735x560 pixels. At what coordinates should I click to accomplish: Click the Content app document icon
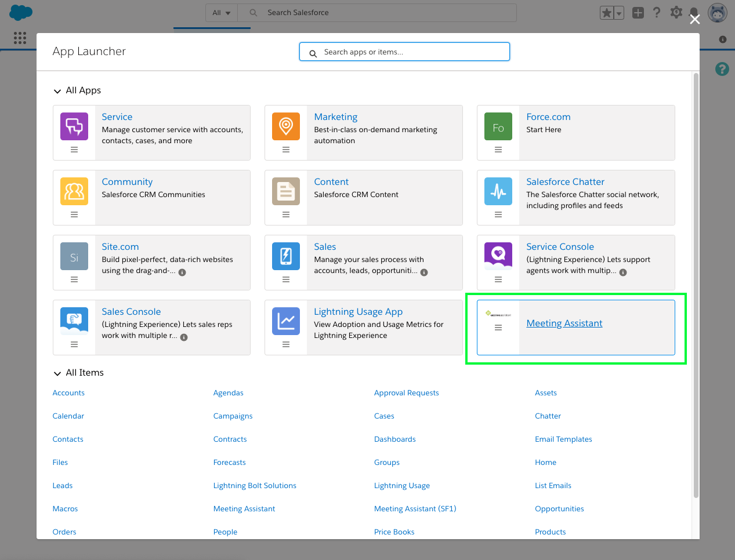point(286,191)
